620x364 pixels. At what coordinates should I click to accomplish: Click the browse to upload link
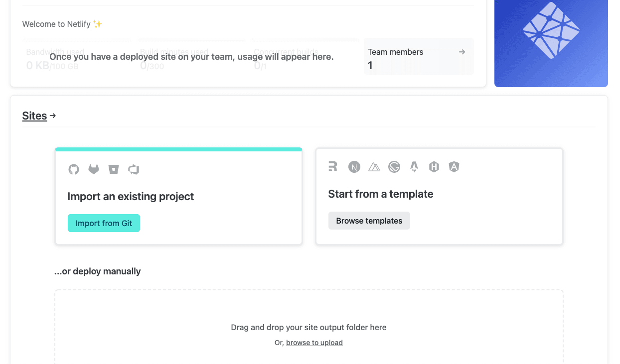pos(314,343)
